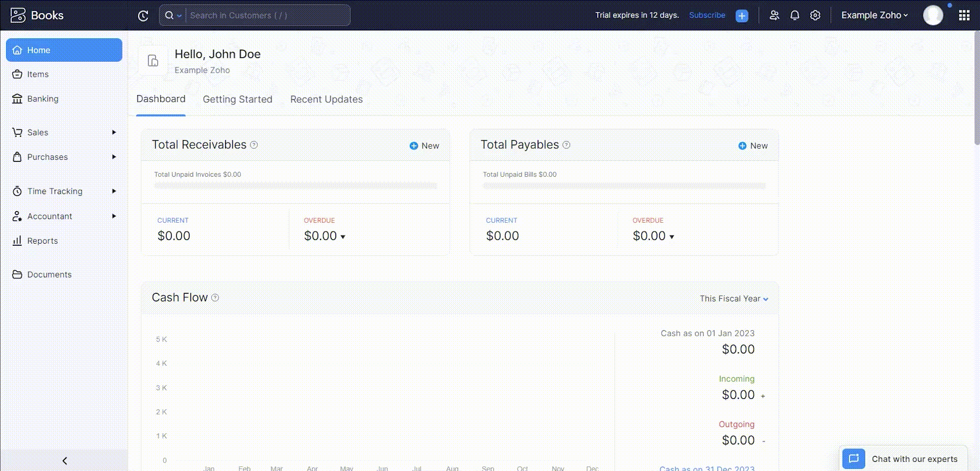This screenshot has height=471, width=980.
Task: Click the Cash Flow help icon
Action: 215,298
